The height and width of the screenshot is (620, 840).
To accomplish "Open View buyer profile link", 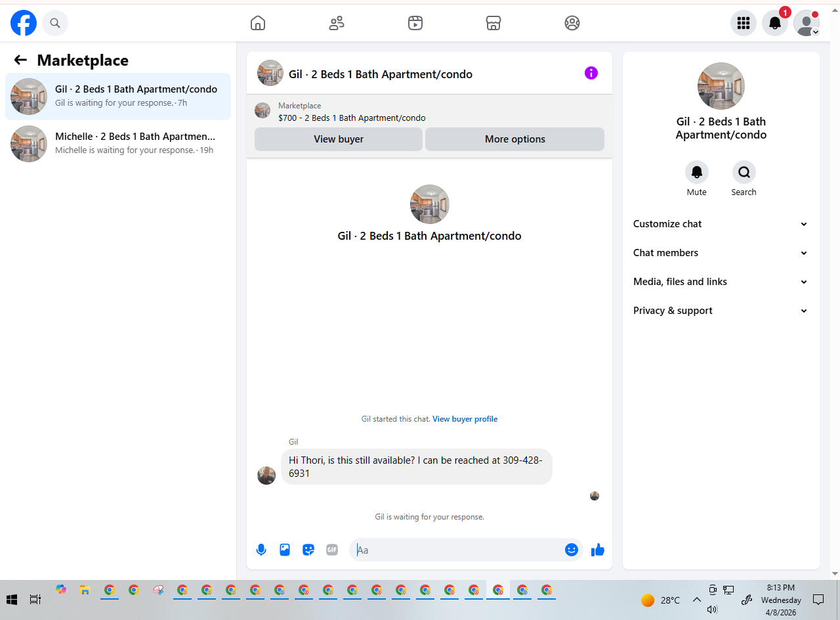I will tap(465, 419).
